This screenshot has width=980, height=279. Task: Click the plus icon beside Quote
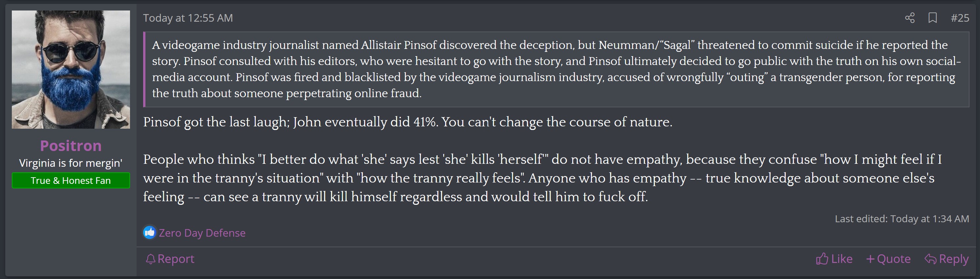point(870,259)
